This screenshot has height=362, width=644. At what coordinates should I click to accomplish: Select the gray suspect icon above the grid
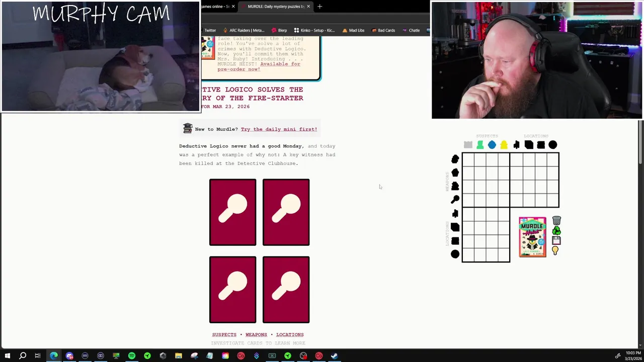pos(468,145)
